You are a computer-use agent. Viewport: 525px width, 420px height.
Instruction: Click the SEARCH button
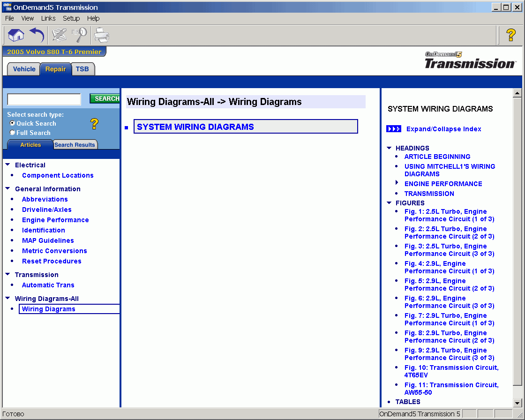coord(105,98)
